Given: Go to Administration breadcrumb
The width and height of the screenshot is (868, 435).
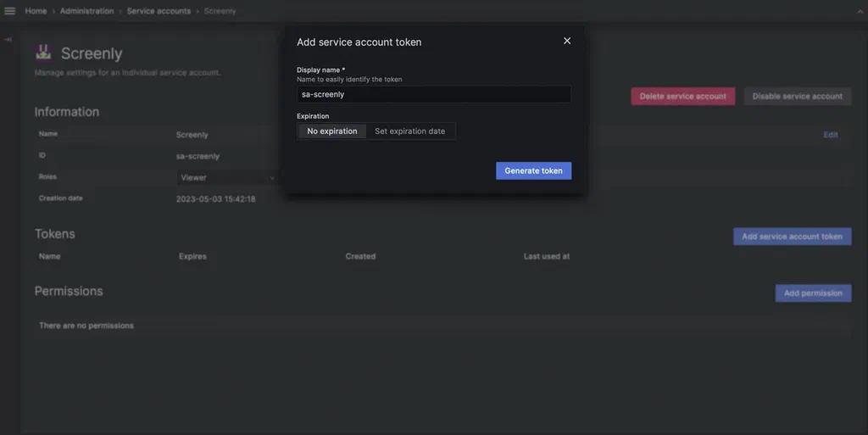Looking at the screenshot, I should click(87, 11).
